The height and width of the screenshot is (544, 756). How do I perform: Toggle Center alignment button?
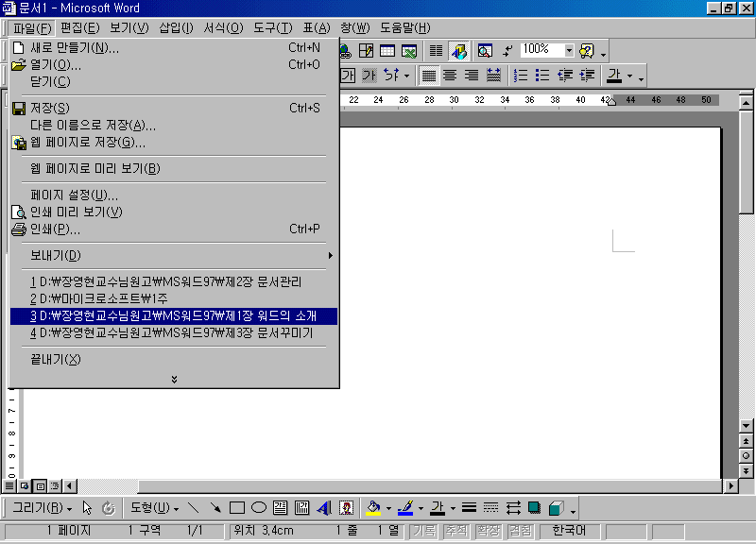[x=450, y=76]
